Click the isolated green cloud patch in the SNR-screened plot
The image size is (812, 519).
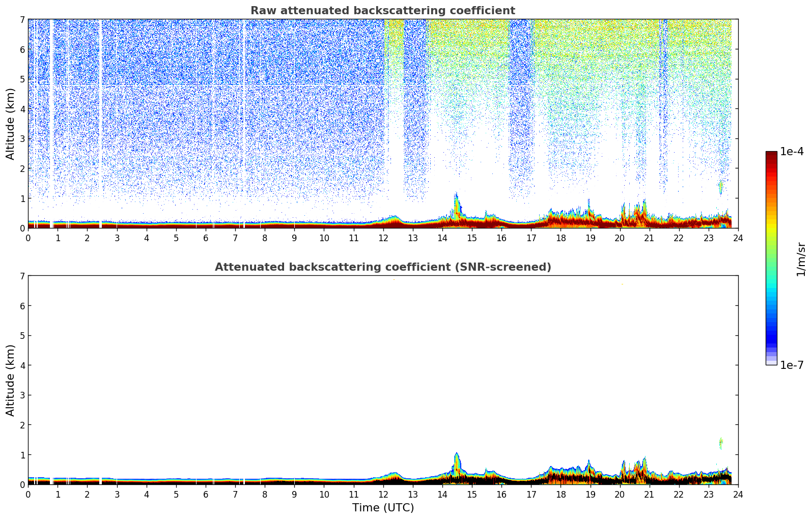tap(721, 442)
